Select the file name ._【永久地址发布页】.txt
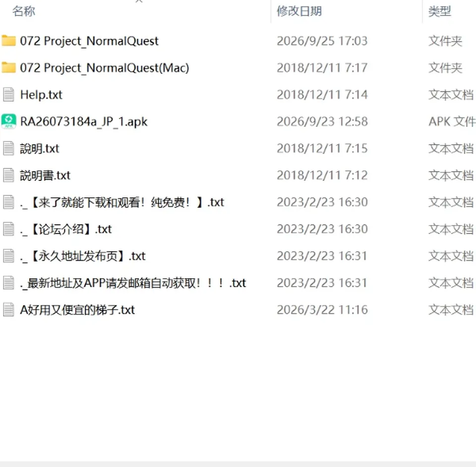The width and height of the screenshot is (476, 467). 83,256
